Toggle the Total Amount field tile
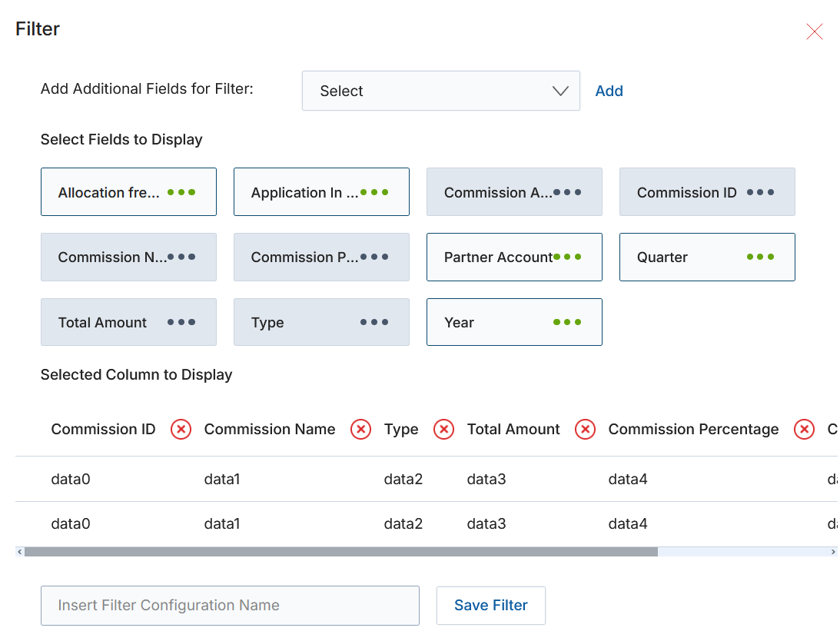840x641 pixels. pyautogui.click(x=128, y=322)
